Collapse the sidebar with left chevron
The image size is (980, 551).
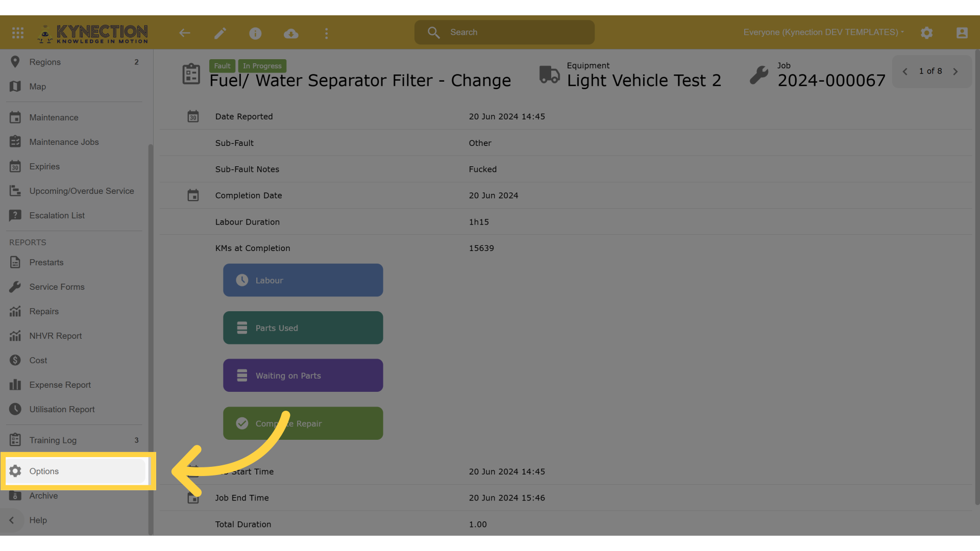pyautogui.click(x=12, y=520)
